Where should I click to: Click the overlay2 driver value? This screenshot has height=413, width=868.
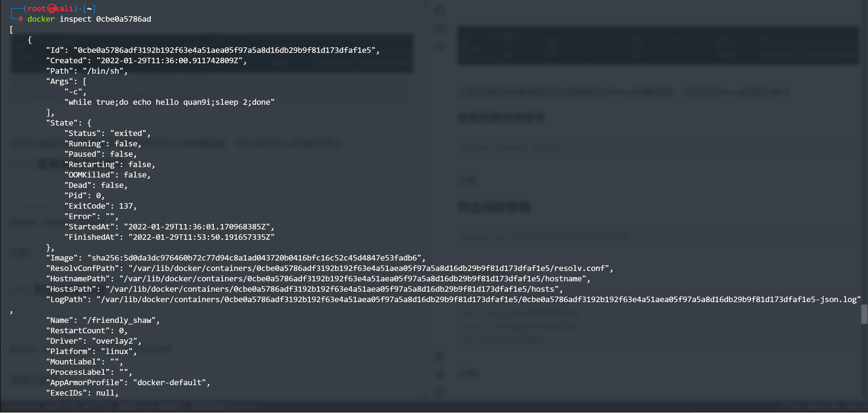[x=114, y=341]
